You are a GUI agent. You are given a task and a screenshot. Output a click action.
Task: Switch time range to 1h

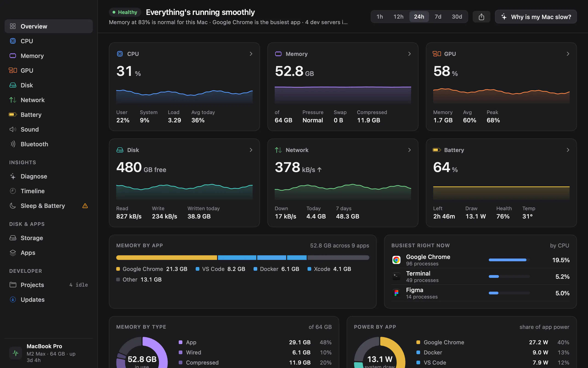[x=379, y=17]
